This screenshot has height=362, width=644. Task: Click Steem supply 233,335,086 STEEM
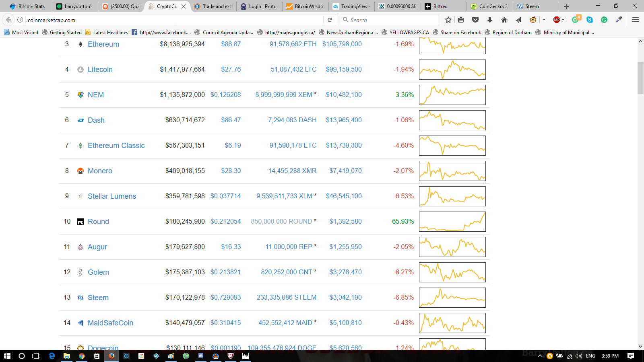[287, 298]
